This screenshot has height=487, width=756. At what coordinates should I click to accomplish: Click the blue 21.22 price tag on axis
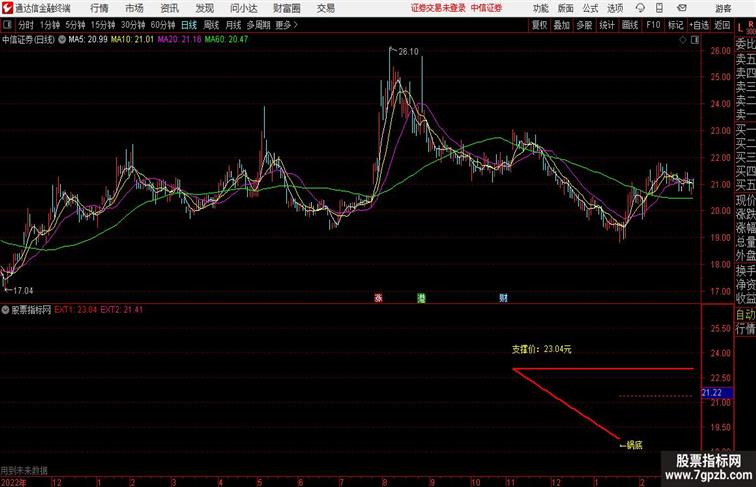(717, 393)
